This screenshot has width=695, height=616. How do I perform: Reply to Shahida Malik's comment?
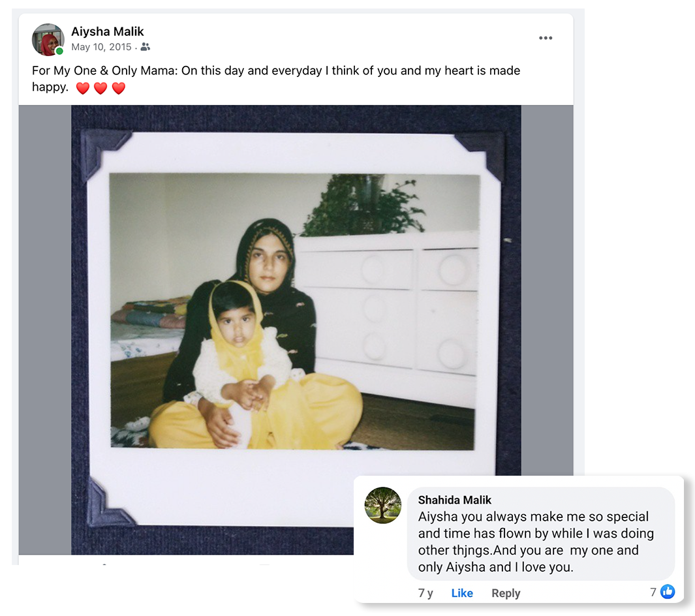tap(506, 593)
